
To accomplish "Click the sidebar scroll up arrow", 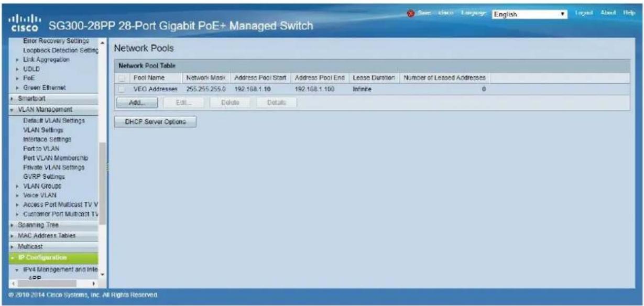I will point(103,41).
